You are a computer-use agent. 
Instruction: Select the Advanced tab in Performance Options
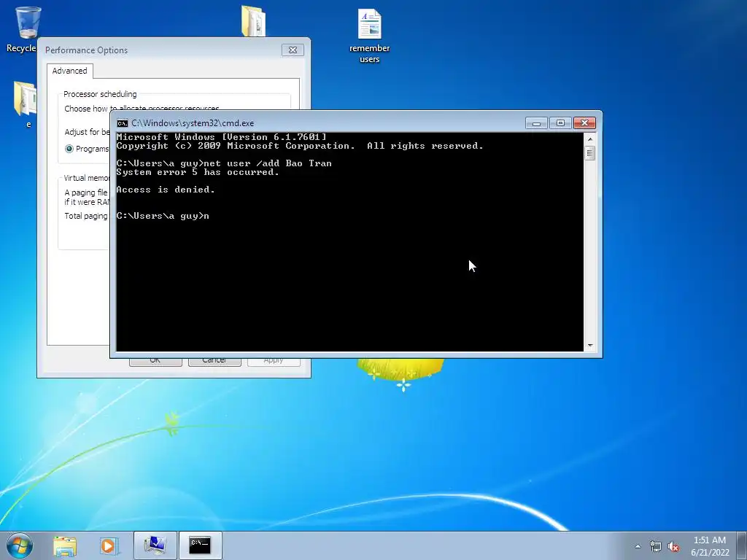tap(69, 71)
